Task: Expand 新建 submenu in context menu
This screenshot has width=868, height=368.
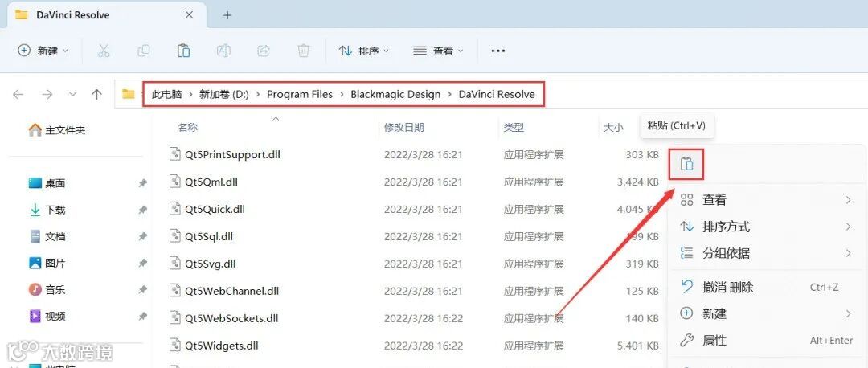Action: (x=848, y=314)
